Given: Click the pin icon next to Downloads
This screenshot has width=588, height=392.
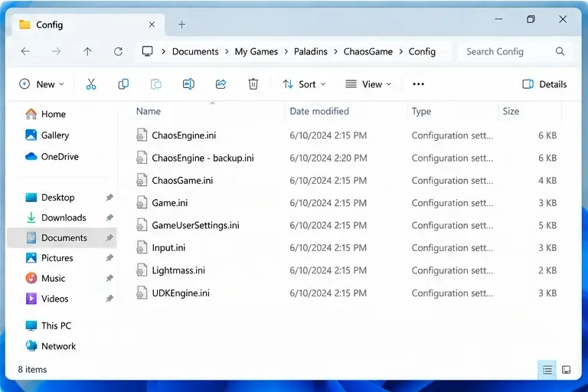Looking at the screenshot, I should (x=109, y=217).
